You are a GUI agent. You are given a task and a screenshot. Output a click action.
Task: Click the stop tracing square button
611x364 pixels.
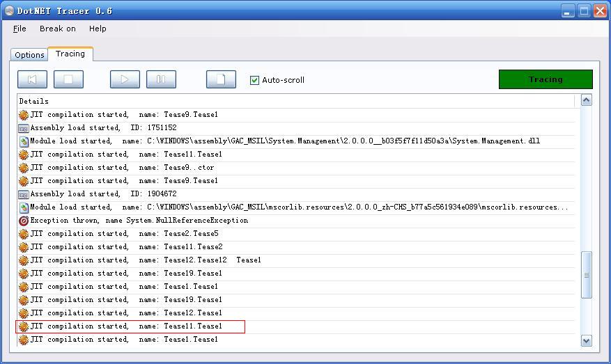tap(68, 79)
